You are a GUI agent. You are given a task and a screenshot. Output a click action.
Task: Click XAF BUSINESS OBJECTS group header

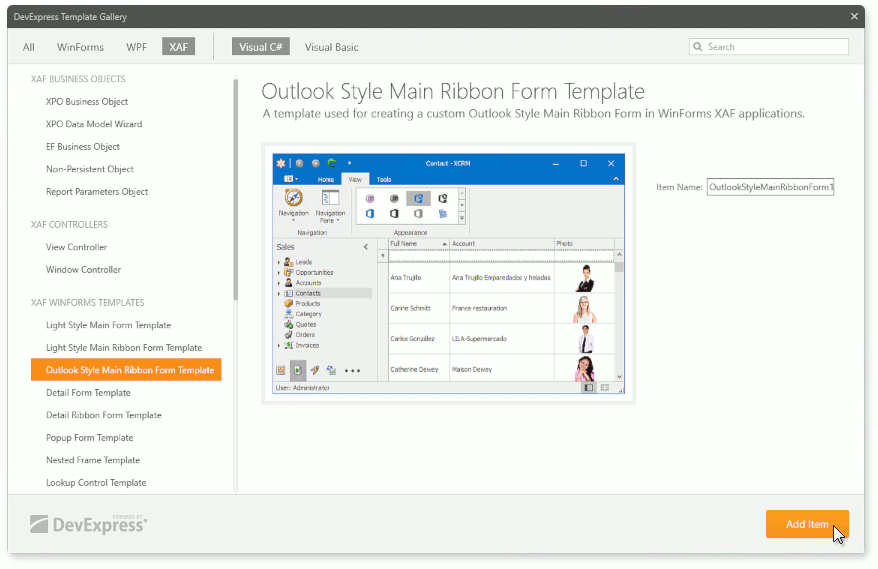click(78, 79)
